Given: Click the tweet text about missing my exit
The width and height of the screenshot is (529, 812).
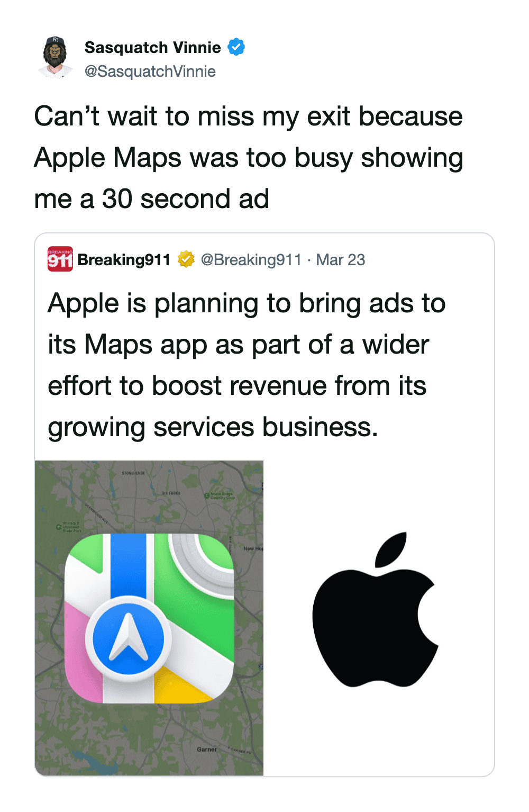Looking at the screenshot, I should click(248, 157).
